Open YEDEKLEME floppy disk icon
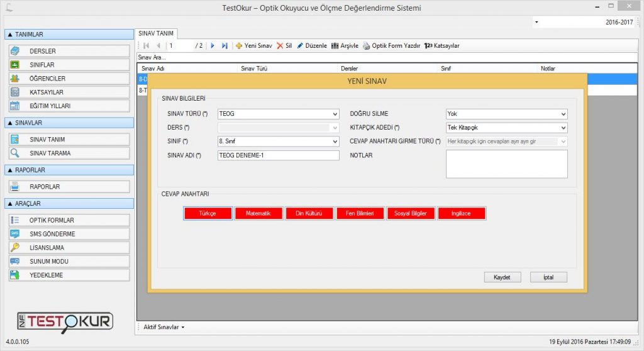The width and height of the screenshot is (644, 351). (x=15, y=274)
